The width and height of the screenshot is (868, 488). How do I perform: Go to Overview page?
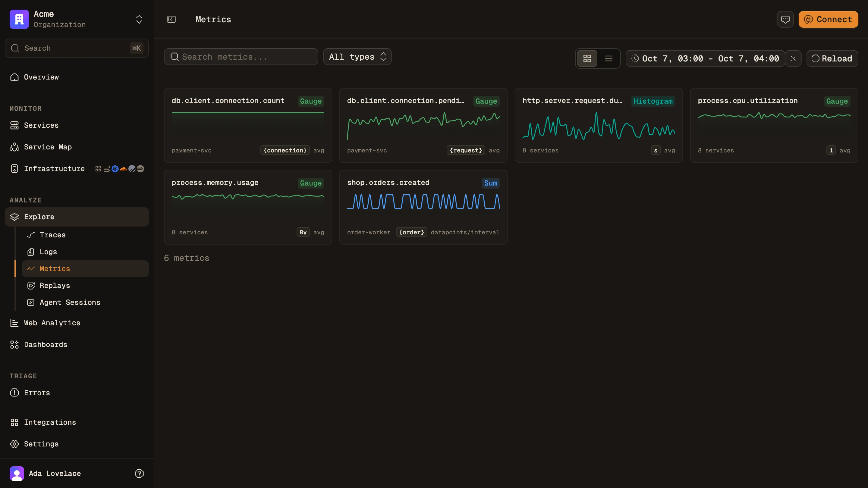pos(77,77)
